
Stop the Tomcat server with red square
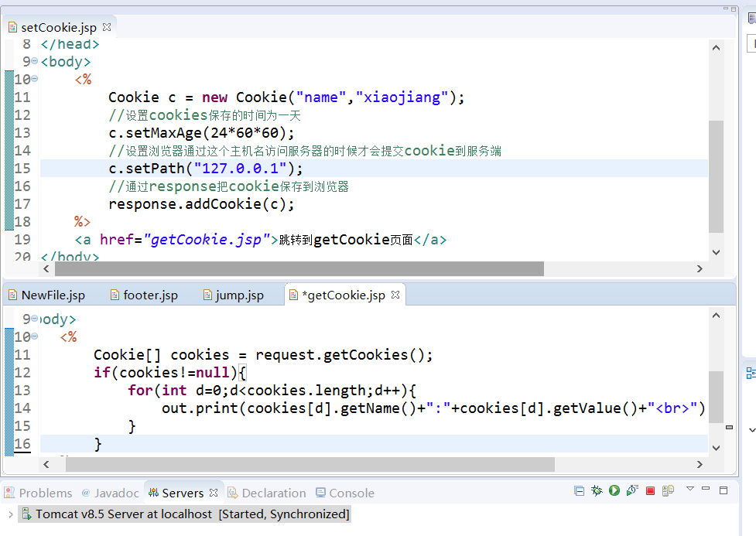tap(650, 490)
